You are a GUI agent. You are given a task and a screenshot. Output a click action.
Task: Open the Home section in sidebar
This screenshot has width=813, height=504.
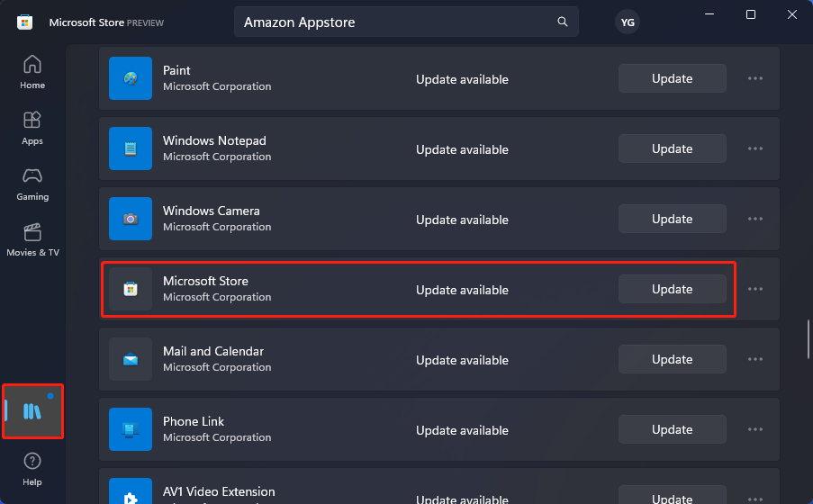coord(32,72)
